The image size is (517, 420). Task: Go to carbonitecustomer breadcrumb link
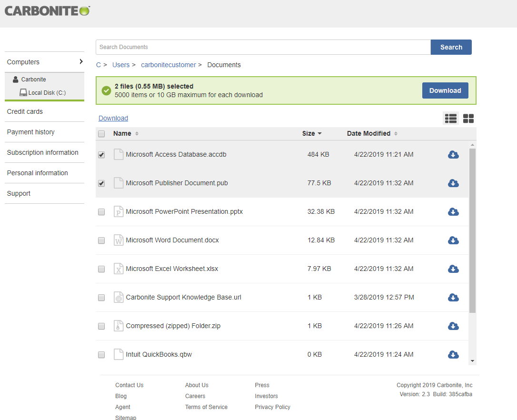(x=169, y=65)
